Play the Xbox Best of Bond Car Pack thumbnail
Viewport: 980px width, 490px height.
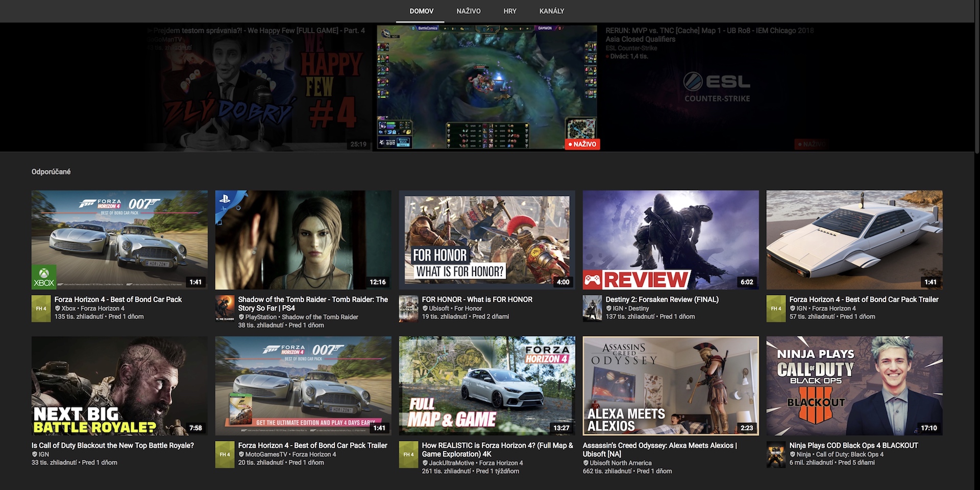[119, 240]
